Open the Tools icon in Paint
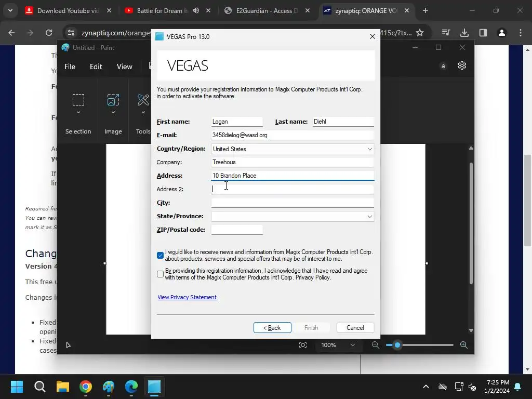Screen dimensions: 532x399 pyautogui.click(x=143, y=100)
